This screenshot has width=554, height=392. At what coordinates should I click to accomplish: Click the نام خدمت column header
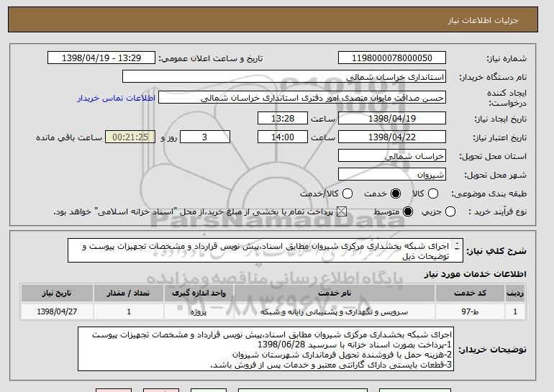[x=335, y=293]
